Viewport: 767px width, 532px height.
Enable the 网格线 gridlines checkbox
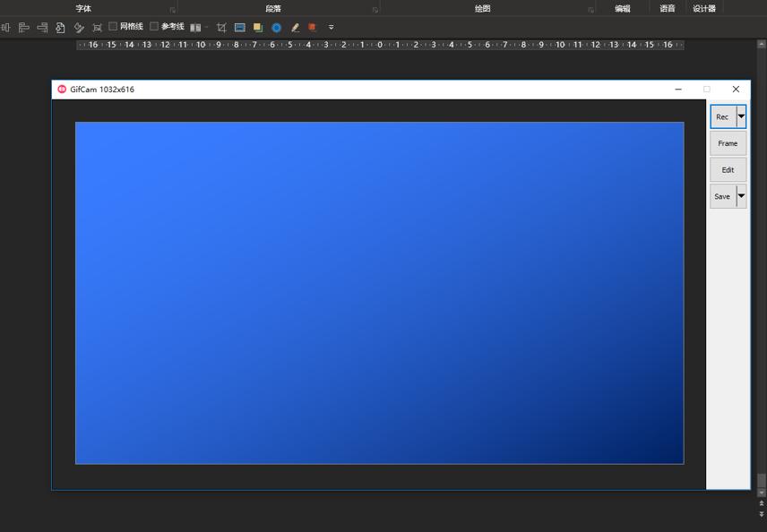pyautogui.click(x=113, y=27)
